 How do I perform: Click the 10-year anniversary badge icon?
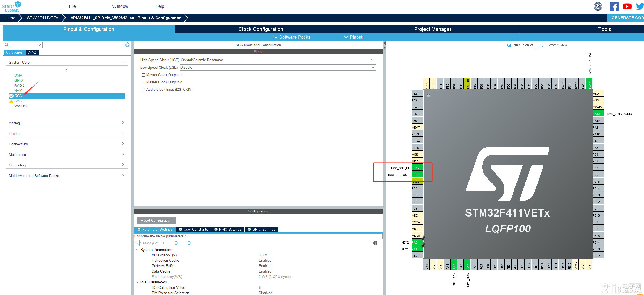click(x=598, y=6)
